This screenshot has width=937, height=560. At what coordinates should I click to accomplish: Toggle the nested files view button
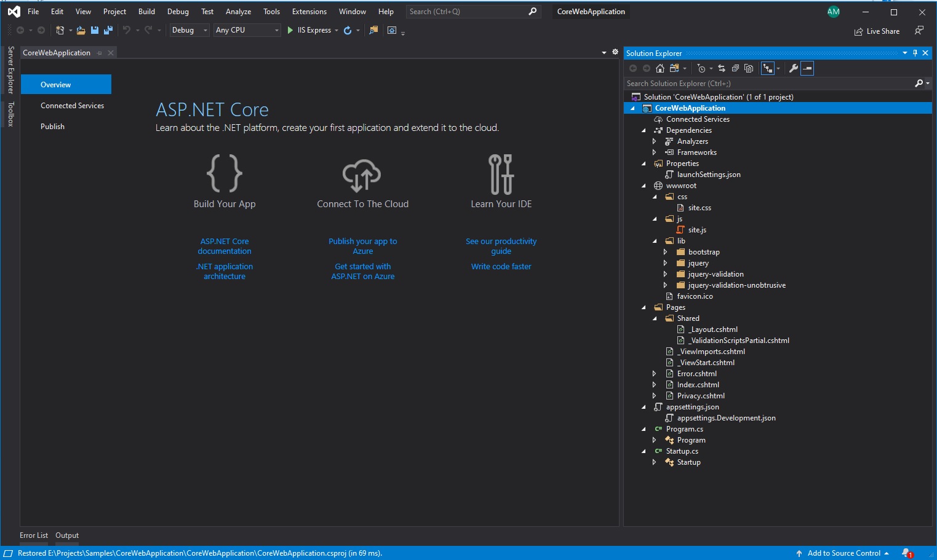click(768, 68)
